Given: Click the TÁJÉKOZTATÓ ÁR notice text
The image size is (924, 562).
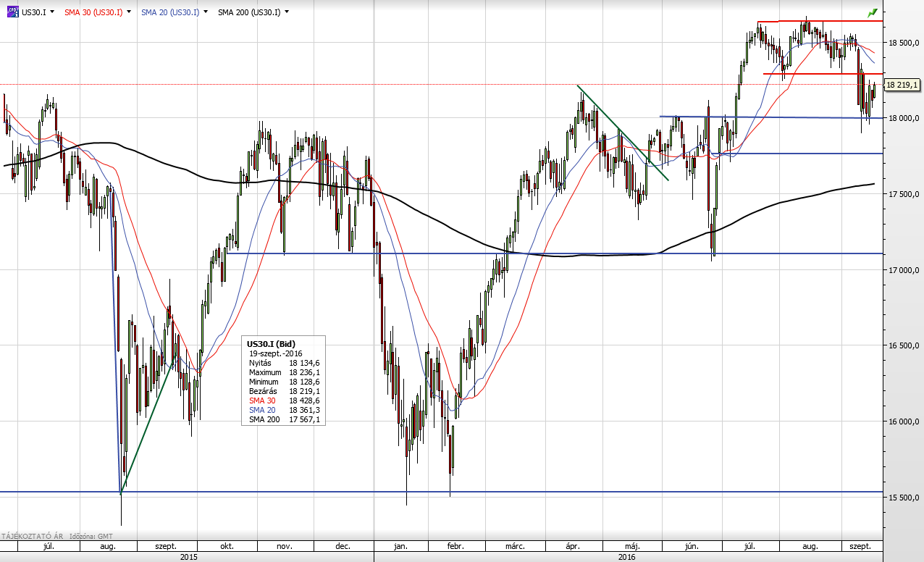Looking at the screenshot, I should [x=32, y=537].
